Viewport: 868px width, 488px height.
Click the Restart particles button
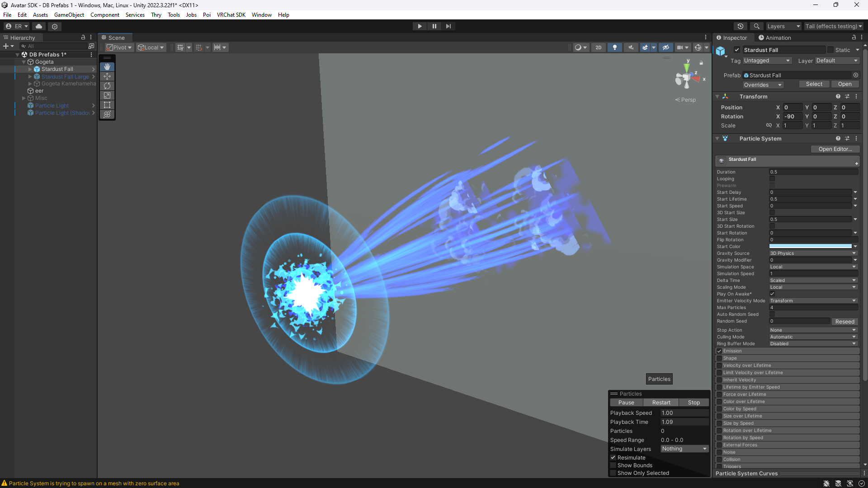(661, 403)
